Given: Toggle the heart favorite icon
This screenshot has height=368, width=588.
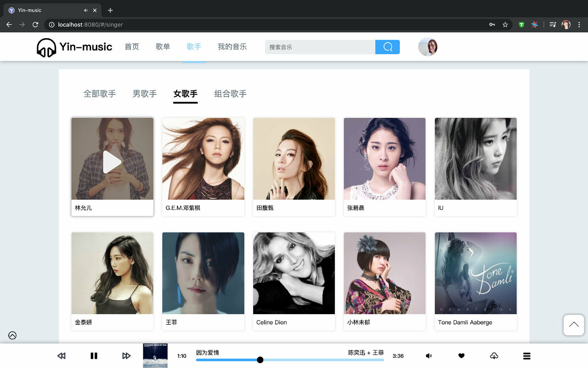Looking at the screenshot, I should [461, 356].
